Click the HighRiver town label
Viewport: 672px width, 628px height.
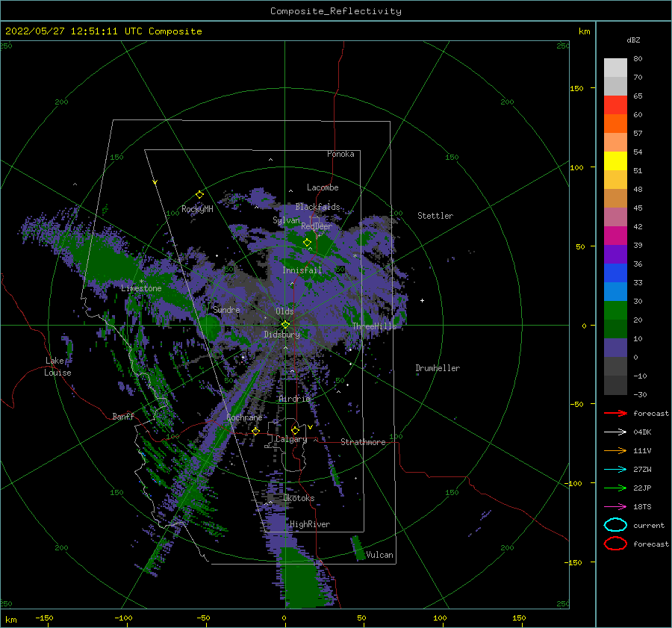point(310,524)
